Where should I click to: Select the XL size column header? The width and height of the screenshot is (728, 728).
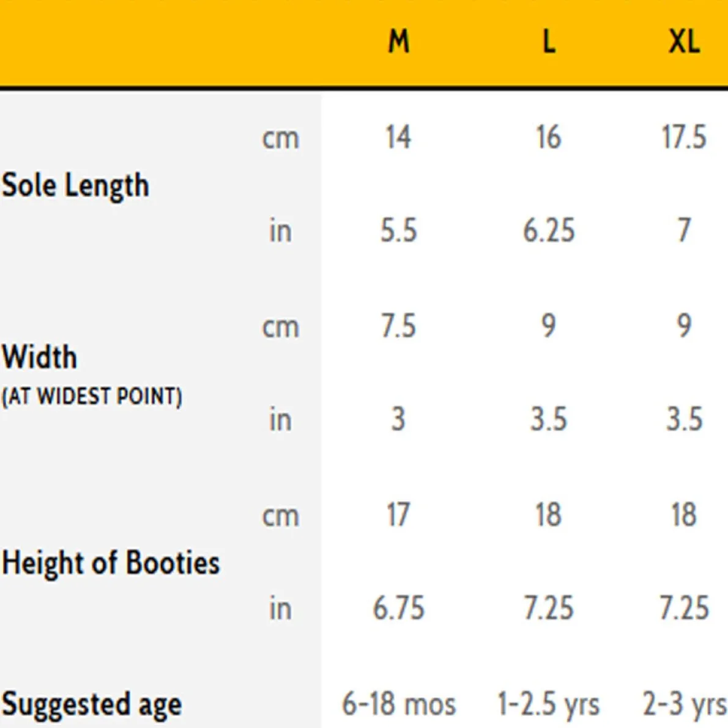coord(684,42)
